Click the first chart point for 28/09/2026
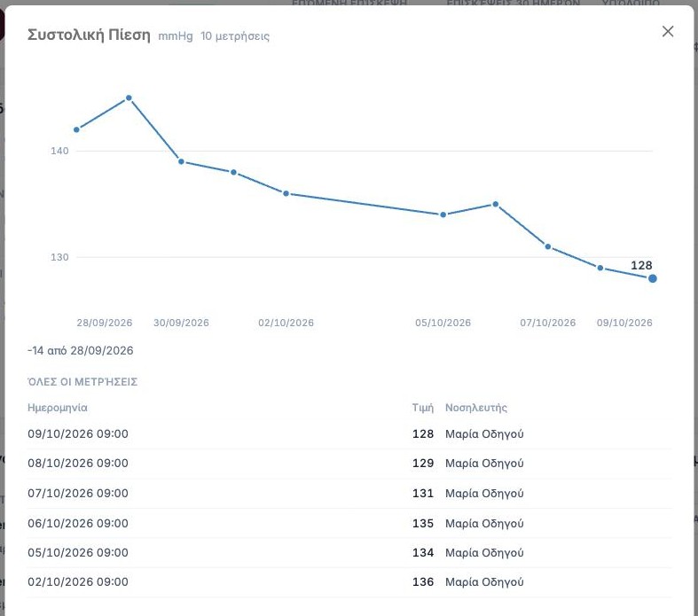The image size is (698, 616). click(76, 130)
